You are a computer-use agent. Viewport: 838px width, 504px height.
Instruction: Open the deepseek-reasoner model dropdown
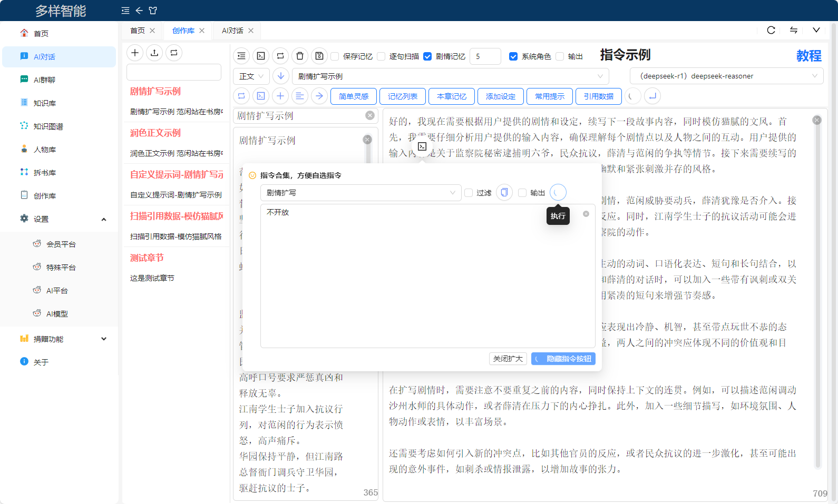click(727, 76)
